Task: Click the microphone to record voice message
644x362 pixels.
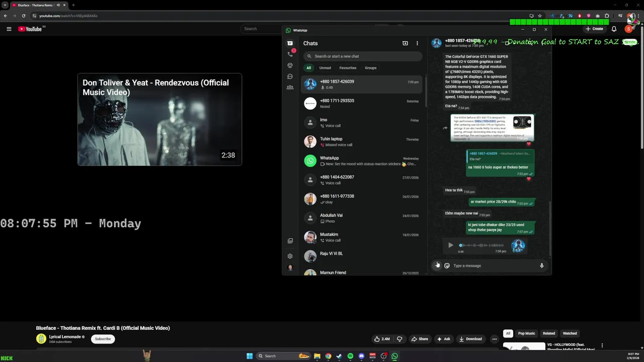Action: [x=542, y=265]
